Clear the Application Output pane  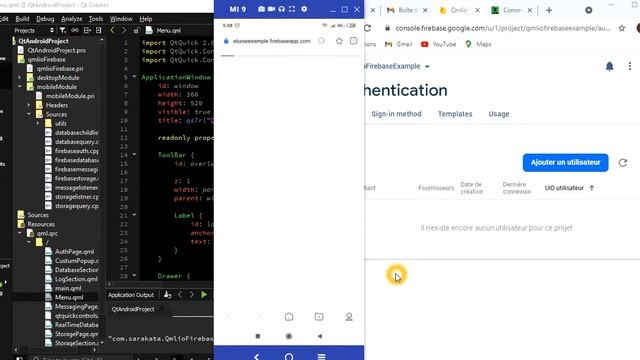point(167,294)
